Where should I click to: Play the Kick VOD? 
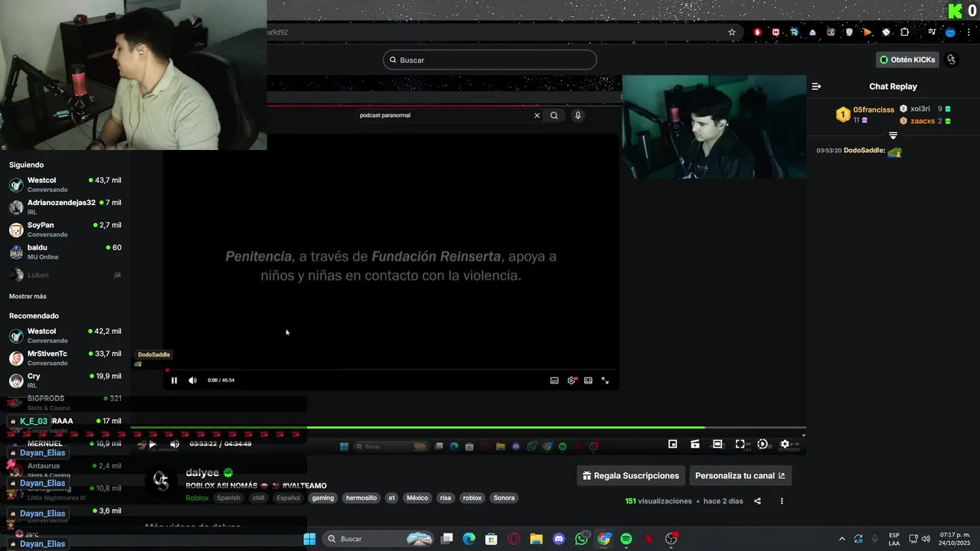[152, 444]
